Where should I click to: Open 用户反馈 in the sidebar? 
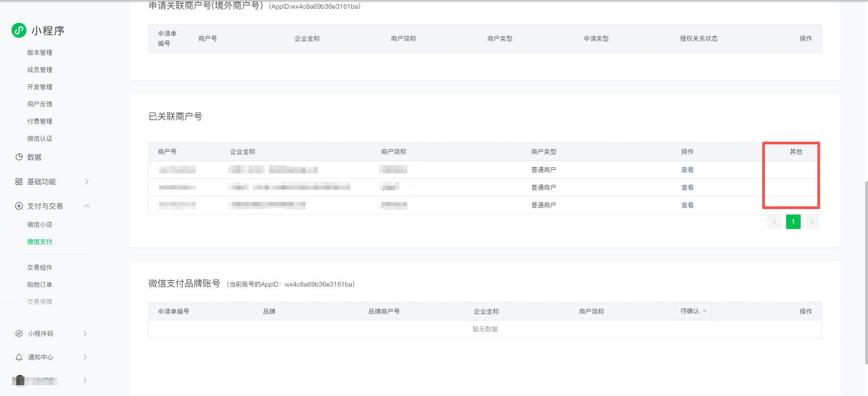tap(40, 104)
